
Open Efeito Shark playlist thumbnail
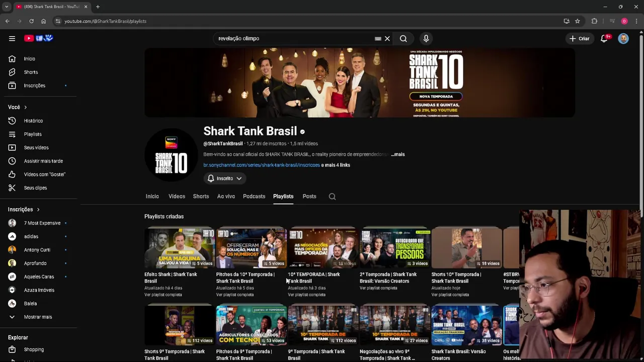[x=180, y=248]
